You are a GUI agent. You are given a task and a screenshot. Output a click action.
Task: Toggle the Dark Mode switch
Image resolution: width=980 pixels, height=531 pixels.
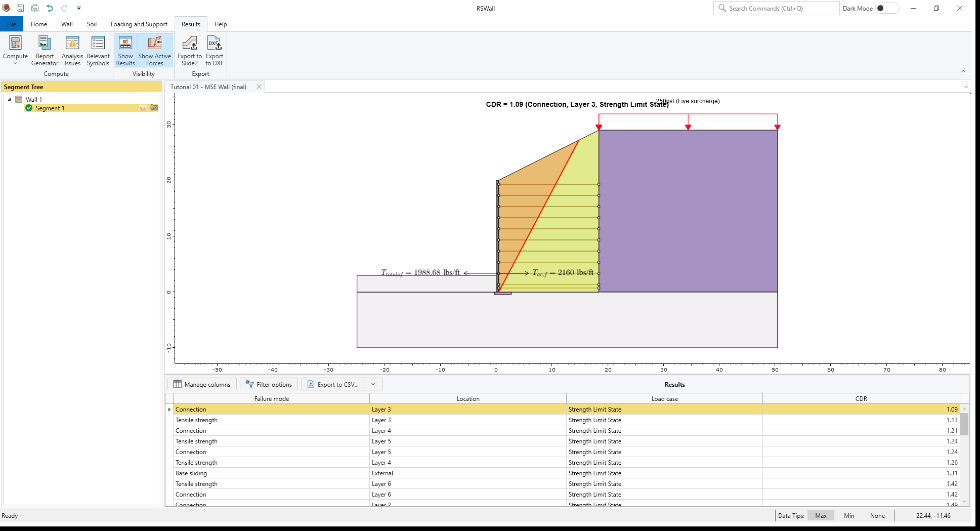click(887, 8)
